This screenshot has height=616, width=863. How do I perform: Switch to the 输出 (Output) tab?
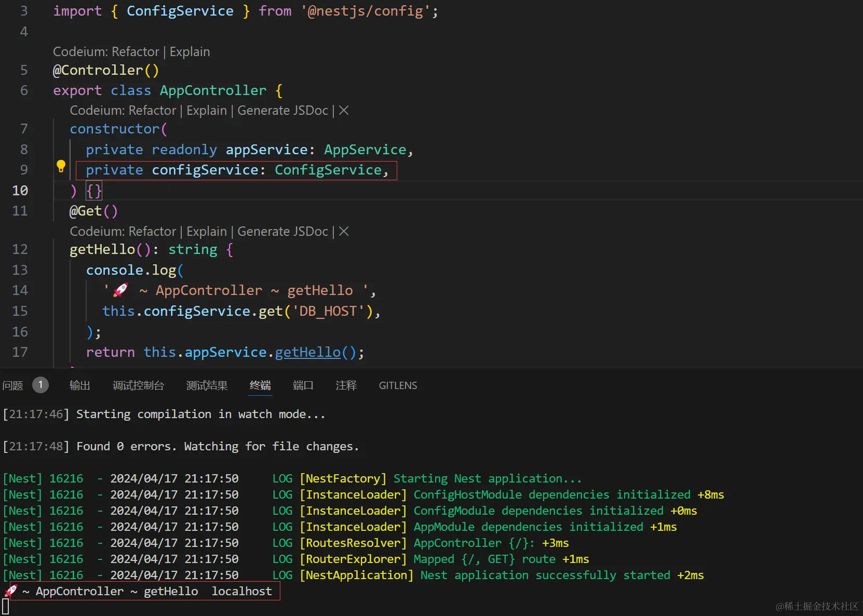[80, 385]
